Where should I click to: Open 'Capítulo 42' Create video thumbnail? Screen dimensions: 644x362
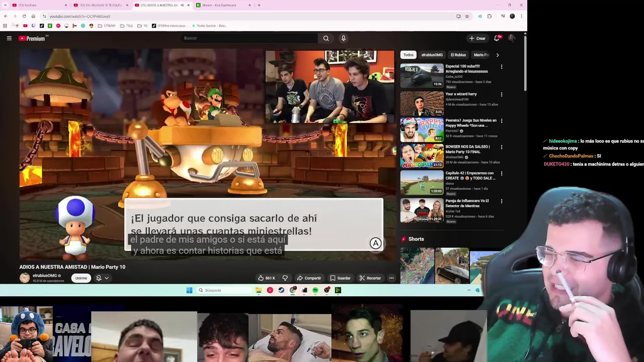click(422, 182)
